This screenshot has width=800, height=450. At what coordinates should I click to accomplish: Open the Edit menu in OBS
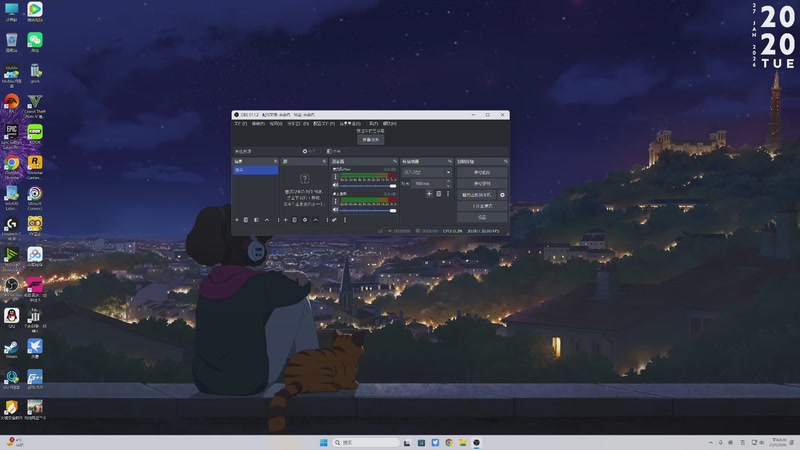coord(258,123)
